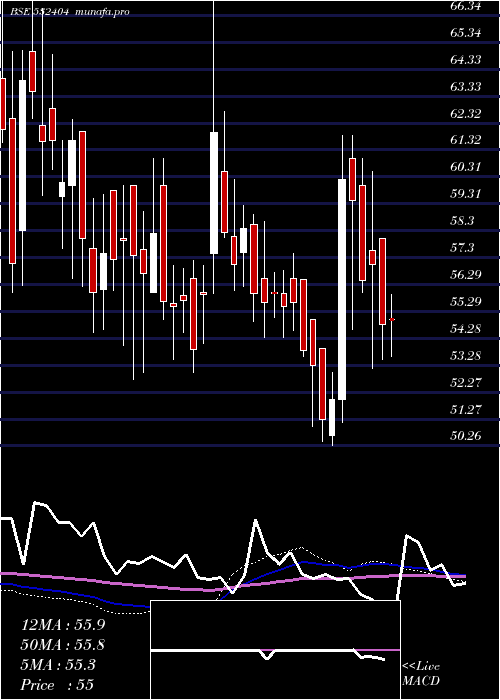Select the 58.3 price axis label
The width and height of the screenshot is (500, 700).
coord(462,221)
